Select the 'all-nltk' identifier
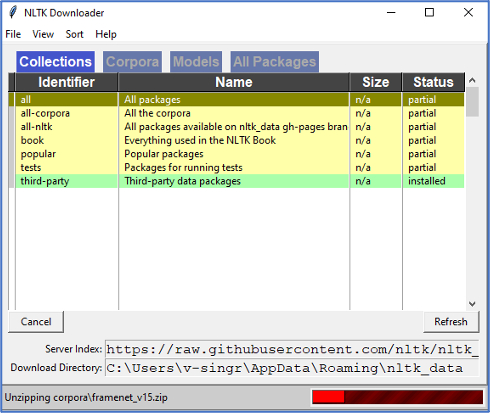This screenshot has height=414, width=490. [36, 127]
